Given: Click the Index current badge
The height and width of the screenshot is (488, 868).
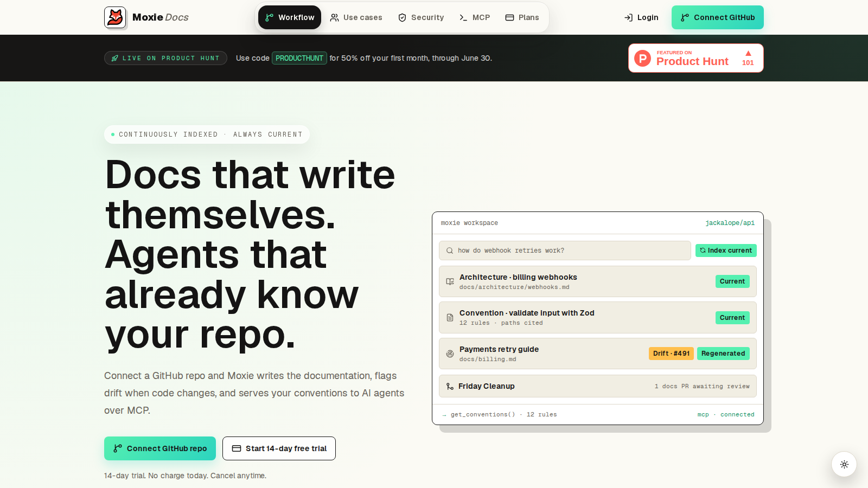Looking at the screenshot, I should coord(726,251).
